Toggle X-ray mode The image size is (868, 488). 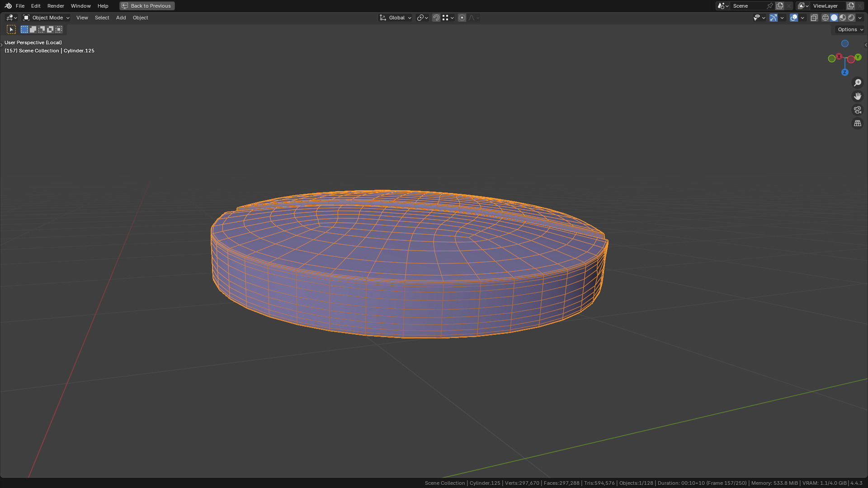click(814, 18)
